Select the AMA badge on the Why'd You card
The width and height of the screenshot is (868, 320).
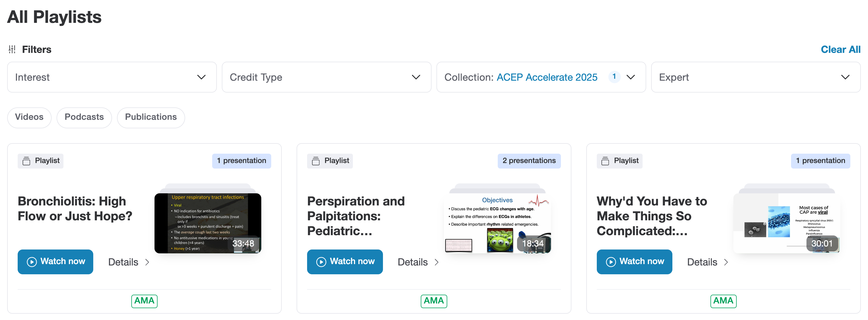(x=723, y=301)
